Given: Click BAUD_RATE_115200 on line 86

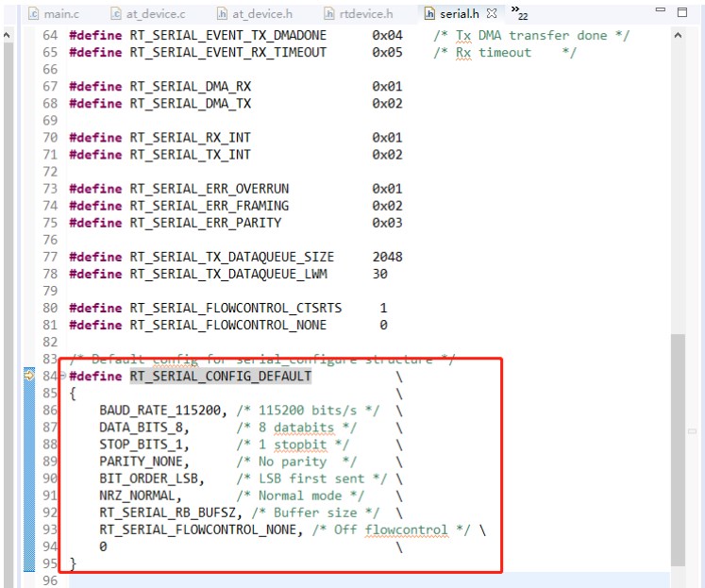Looking at the screenshot, I should pyautogui.click(x=160, y=411).
